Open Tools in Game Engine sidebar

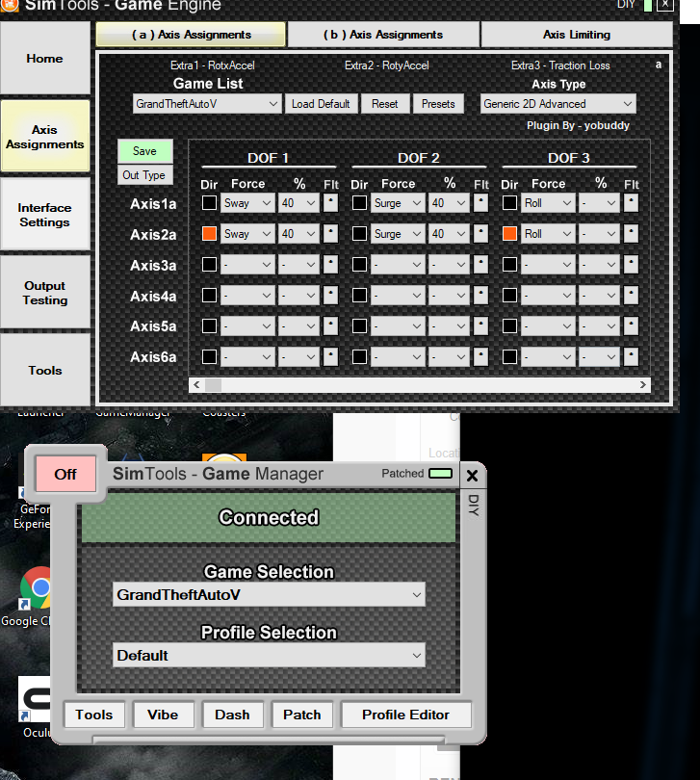click(45, 370)
